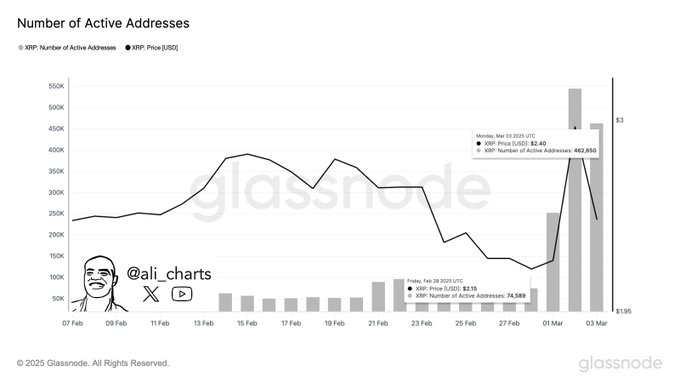
Task: Click the Glassnode copyright notice
Action: [x=93, y=363]
